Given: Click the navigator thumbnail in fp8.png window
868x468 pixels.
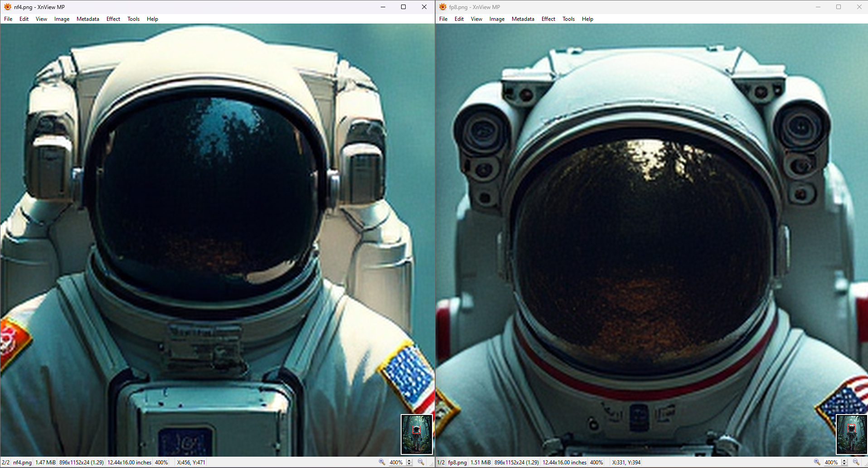Looking at the screenshot, I should pos(852,434).
